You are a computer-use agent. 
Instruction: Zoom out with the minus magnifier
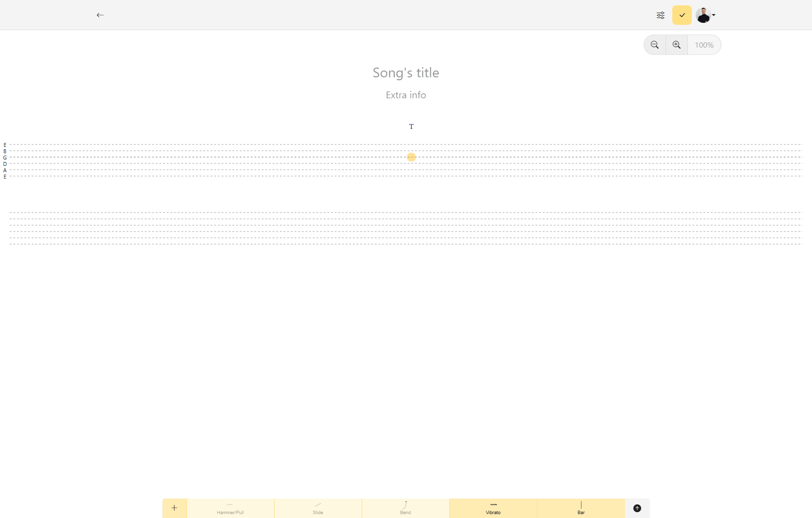tap(655, 45)
